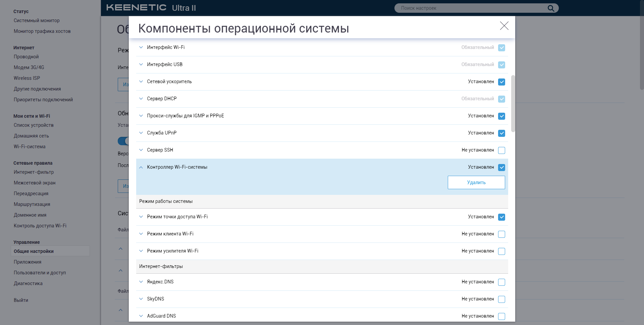Uncheck the Служба UPnP checkbox

click(501, 133)
